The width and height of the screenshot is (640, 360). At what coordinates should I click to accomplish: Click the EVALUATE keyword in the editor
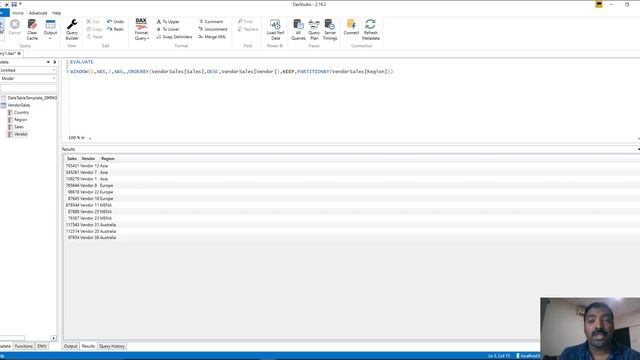82,62
